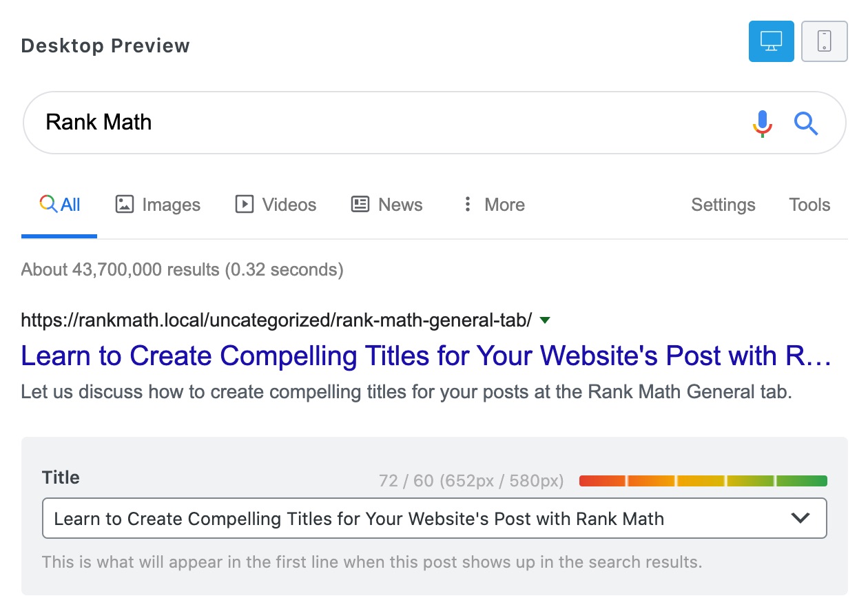
Task: Click the three-dot More icon
Action: tap(468, 205)
